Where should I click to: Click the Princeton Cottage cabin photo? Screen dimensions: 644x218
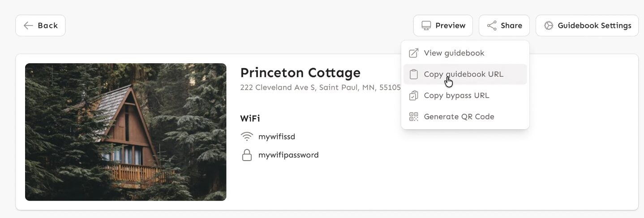126,132
